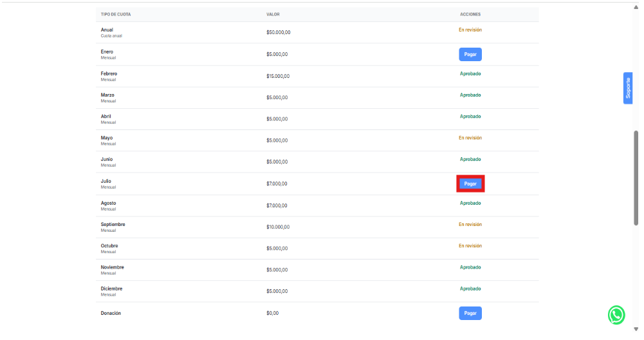Click En revisión status for Septiembre

(x=470, y=225)
